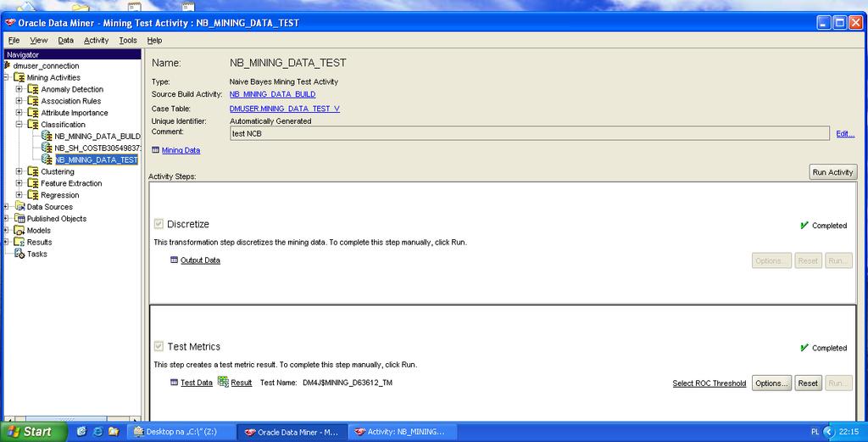This screenshot has width=868, height=442.
Task: Open the Help menu
Action: click(x=154, y=41)
